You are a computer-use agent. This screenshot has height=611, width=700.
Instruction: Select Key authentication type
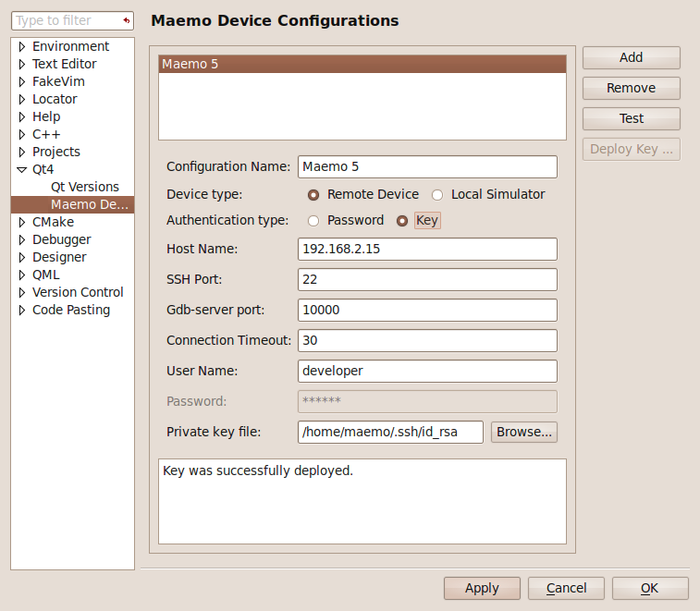point(402,221)
